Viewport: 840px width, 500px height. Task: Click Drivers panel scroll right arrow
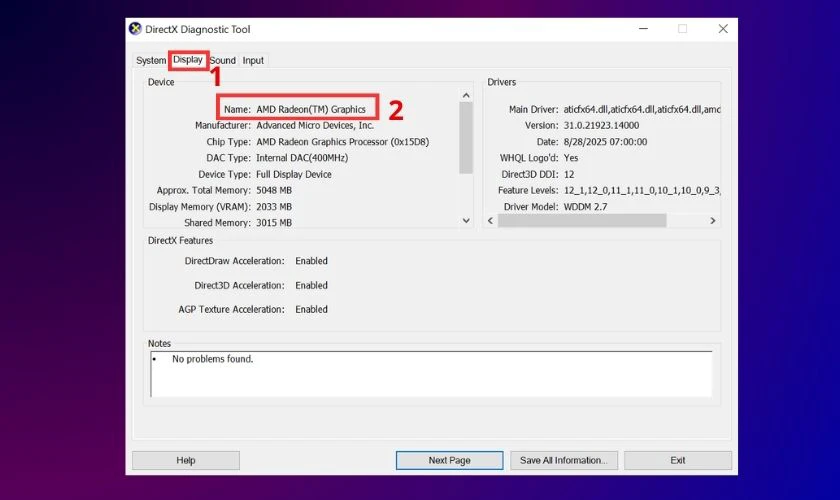click(712, 220)
